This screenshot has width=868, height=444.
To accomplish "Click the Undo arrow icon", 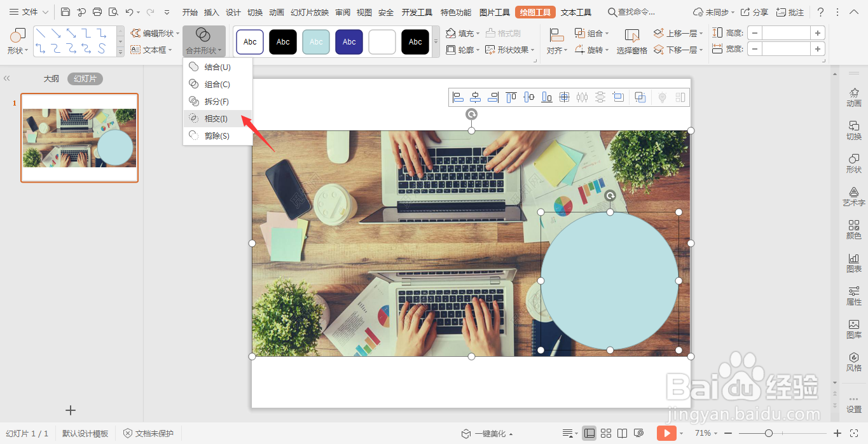I will click(x=129, y=12).
